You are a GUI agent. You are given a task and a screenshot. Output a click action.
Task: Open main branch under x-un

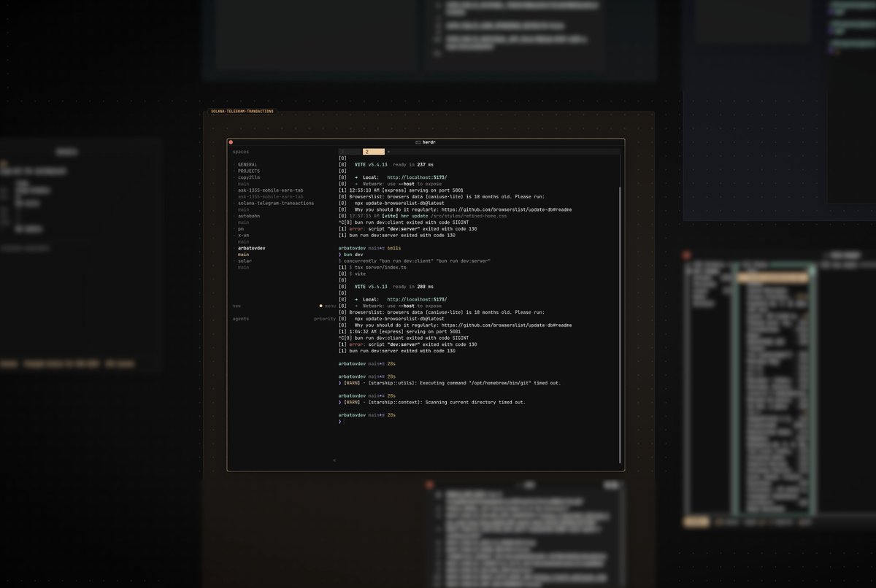point(243,241)
